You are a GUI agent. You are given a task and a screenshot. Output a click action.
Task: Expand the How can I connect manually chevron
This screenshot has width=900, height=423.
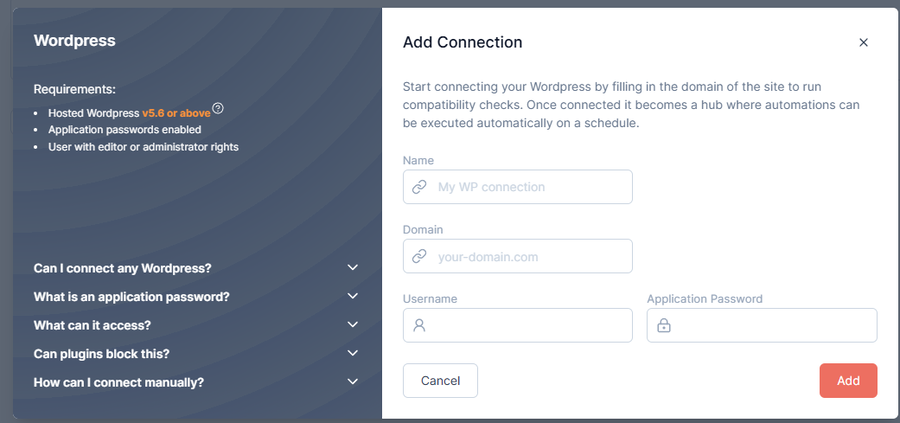point(353,382)
